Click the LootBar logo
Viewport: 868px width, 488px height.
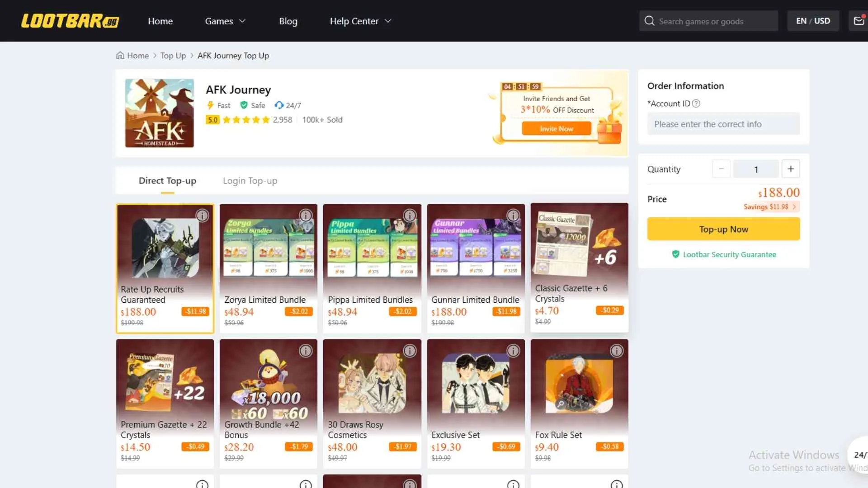tap(70, 21)
